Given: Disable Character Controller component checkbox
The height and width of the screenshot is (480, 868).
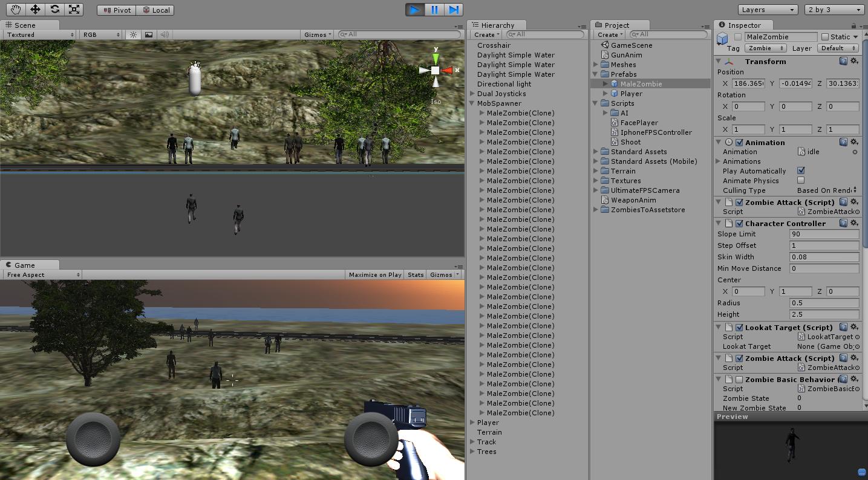Looking at the screenshot, I should click(739, 224).
